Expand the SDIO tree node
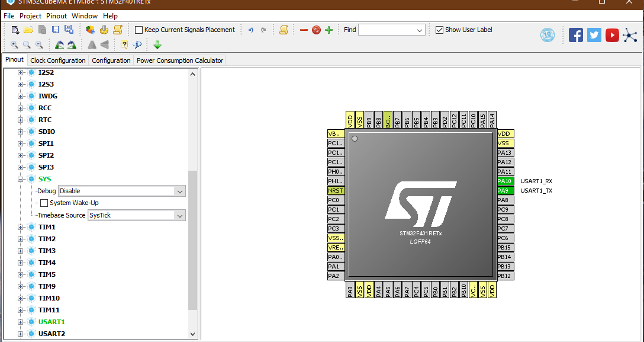644x342 pixels. coord(20,132)
